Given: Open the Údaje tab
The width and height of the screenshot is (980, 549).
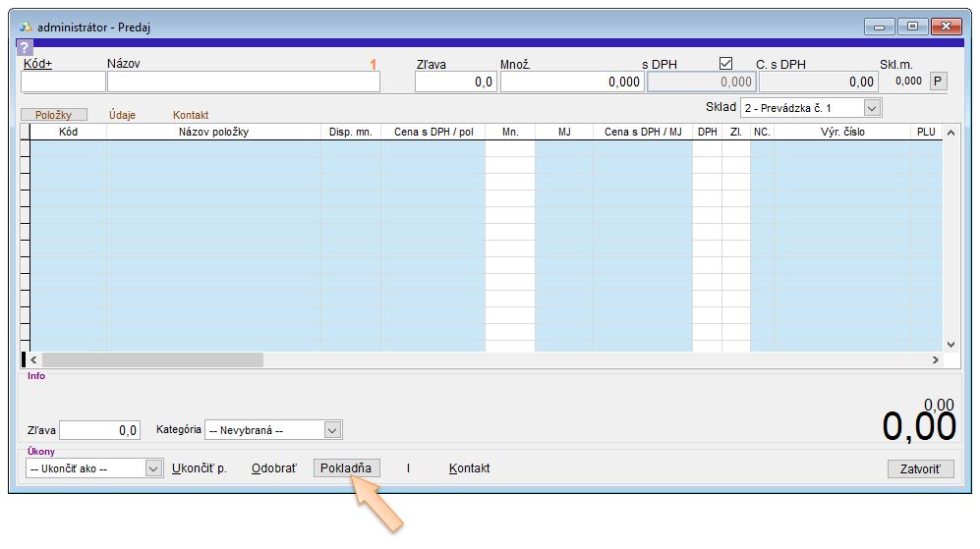Looking at the screenshot, I should [x=122, y=115].
